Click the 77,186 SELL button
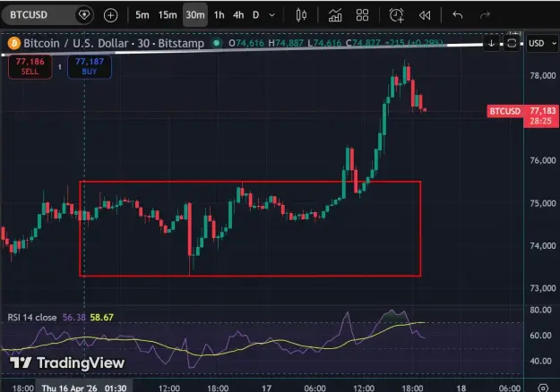This screenshot has width=560, height=392. pos(30,66)
